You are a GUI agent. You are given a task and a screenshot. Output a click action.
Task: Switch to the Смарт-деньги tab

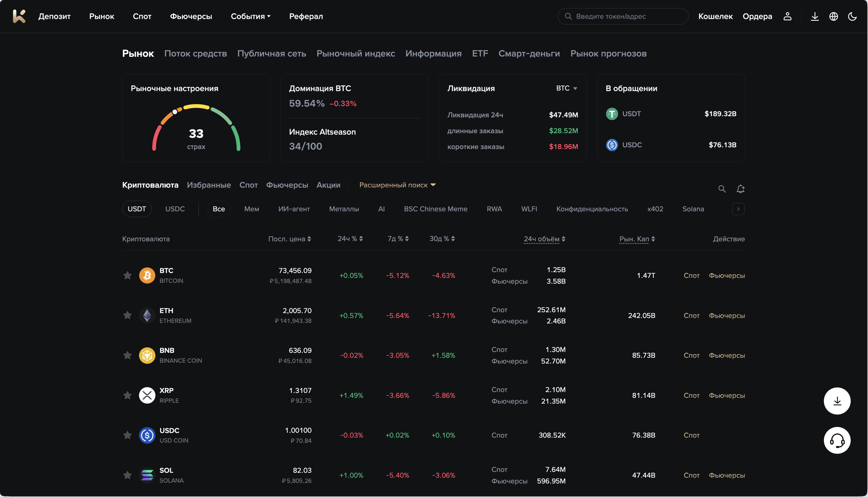coord(529,54)
